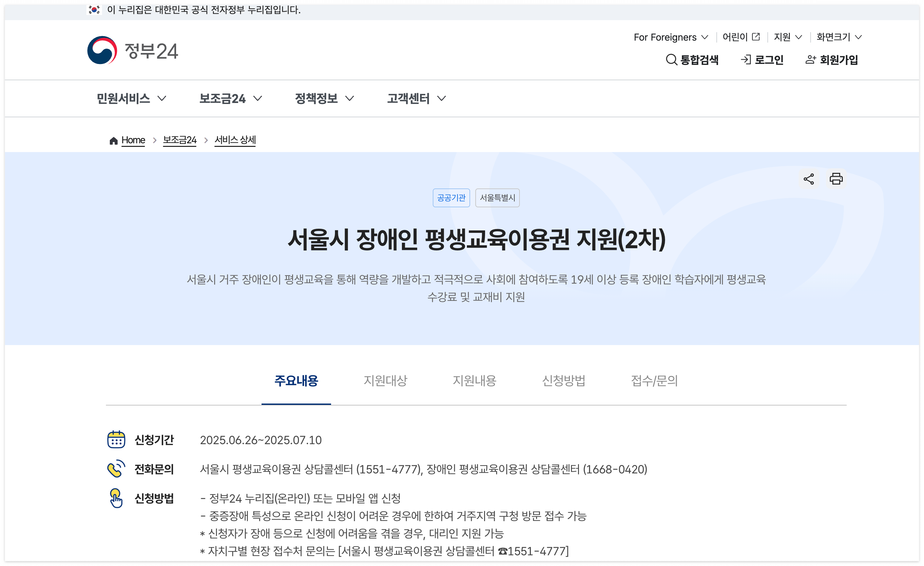924x566 pixels.
Task: Switch to the 지원대상 tab
Action: pos(385,381)
